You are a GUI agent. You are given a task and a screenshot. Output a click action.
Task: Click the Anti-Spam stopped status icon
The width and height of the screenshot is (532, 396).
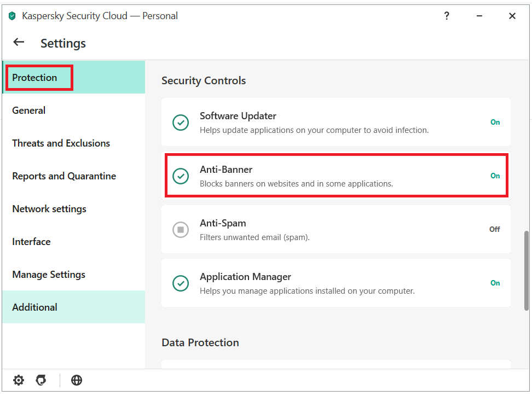click(181, 230)
